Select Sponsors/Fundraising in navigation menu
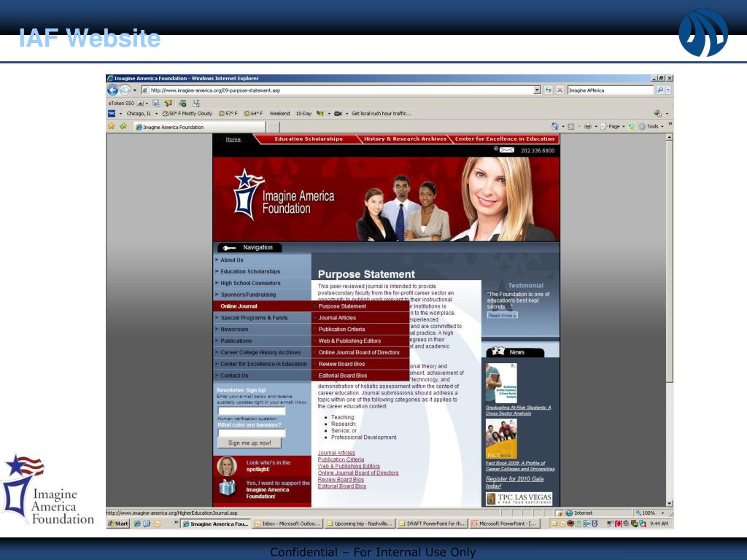The height and width of the screenshot is (560, 747). (262, 295)
